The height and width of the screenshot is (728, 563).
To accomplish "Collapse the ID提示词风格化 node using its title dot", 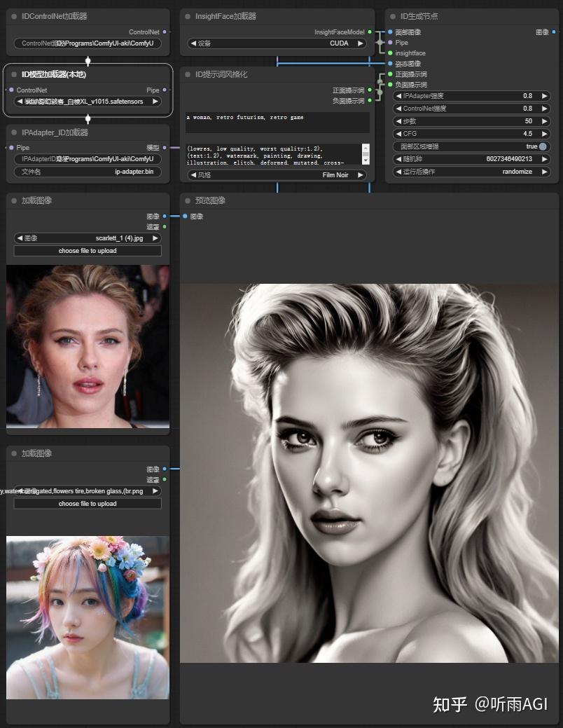I will (188, 74).
